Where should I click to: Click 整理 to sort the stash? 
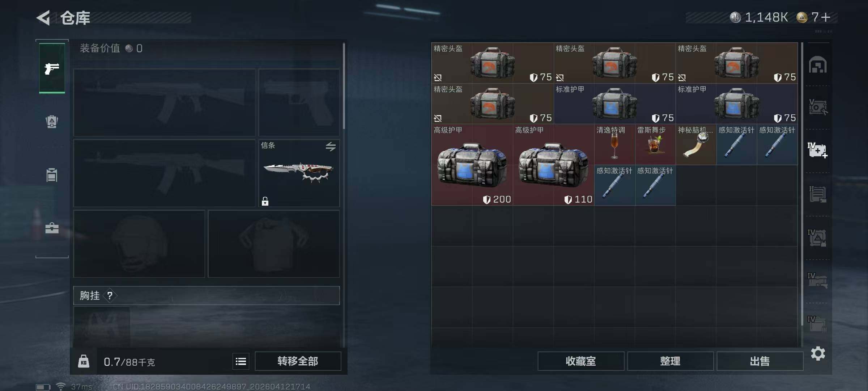[670, 361]
